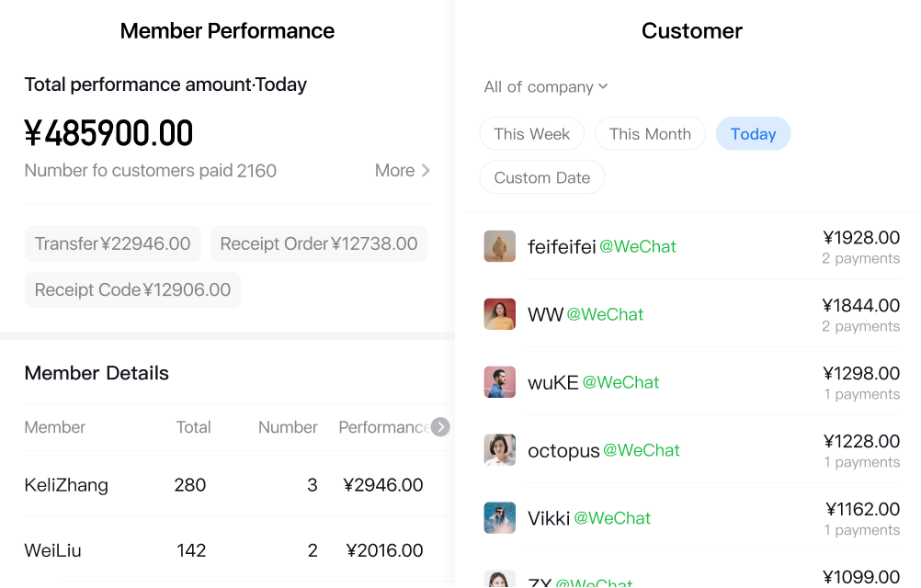The image size is (921, 588).
Task: Choose Custom Date filter
Action: [x=542, y=178]
